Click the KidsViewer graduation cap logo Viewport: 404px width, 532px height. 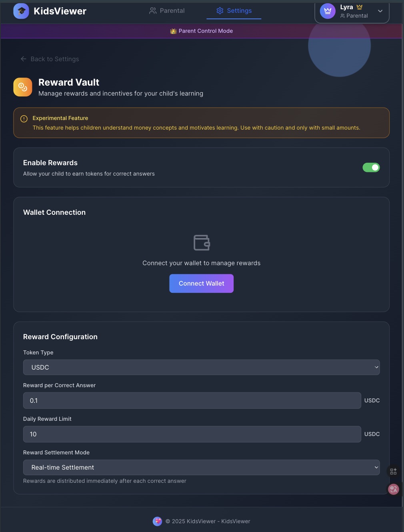pyautogui.click(x=21, y=11)
